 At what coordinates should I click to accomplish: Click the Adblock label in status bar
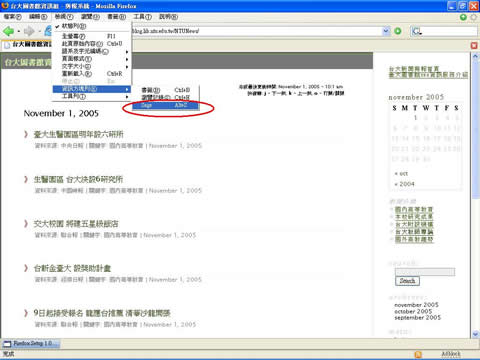pyautogui.click(x=451, y=354)
